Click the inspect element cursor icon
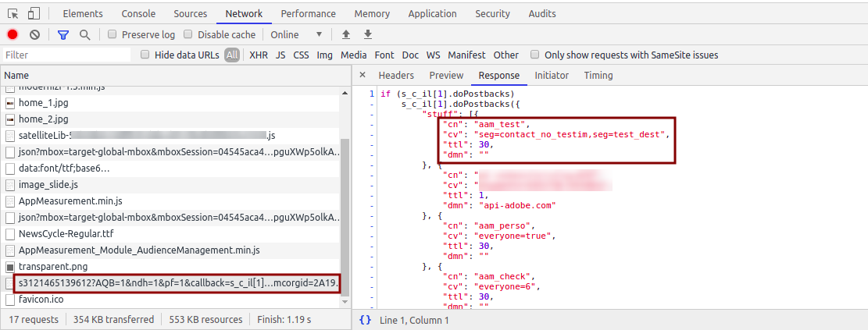Screen dimensions: 868x330 [x=13, y=13]
